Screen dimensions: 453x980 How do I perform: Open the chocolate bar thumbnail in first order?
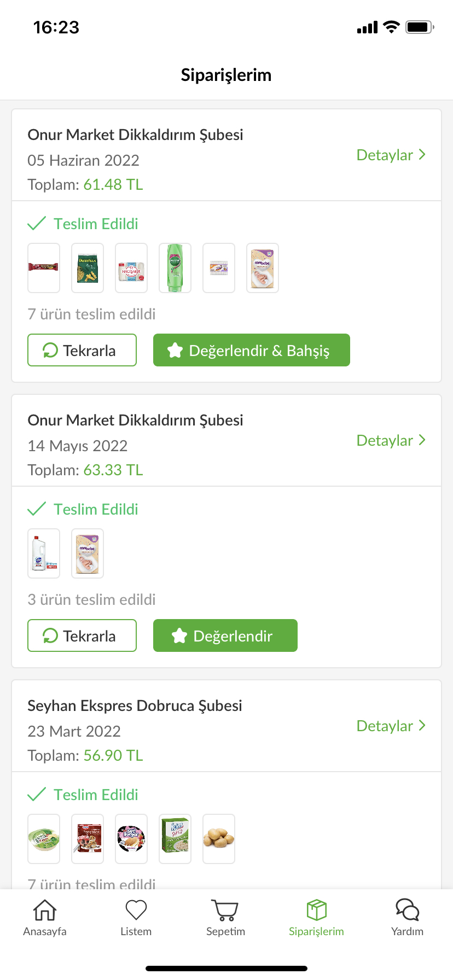(44, 268)
